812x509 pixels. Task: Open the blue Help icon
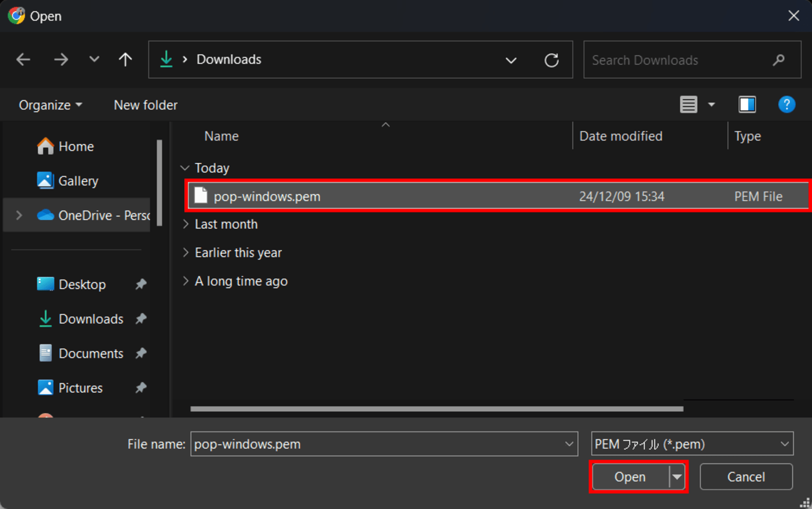pyautogui.click(x=786, y=104)
